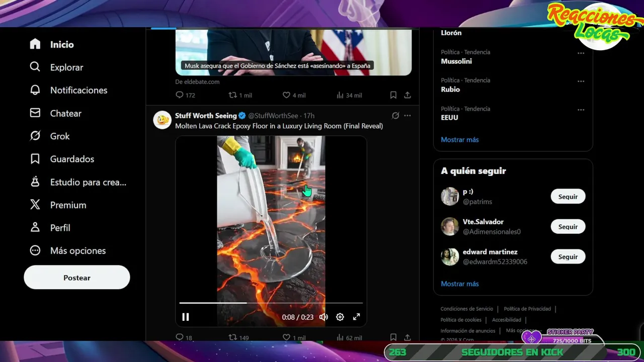Open the Política de cookies link
Screen dimensions: 644x362
(461, 320)
